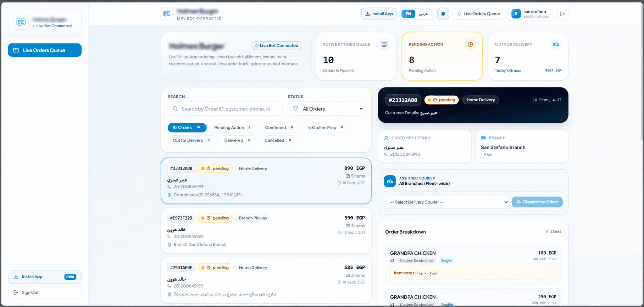Screen dimensions: 644x307
Task: Click Live Orders Queue button in header
Action: pyautogui.click(x=478, y=14)
